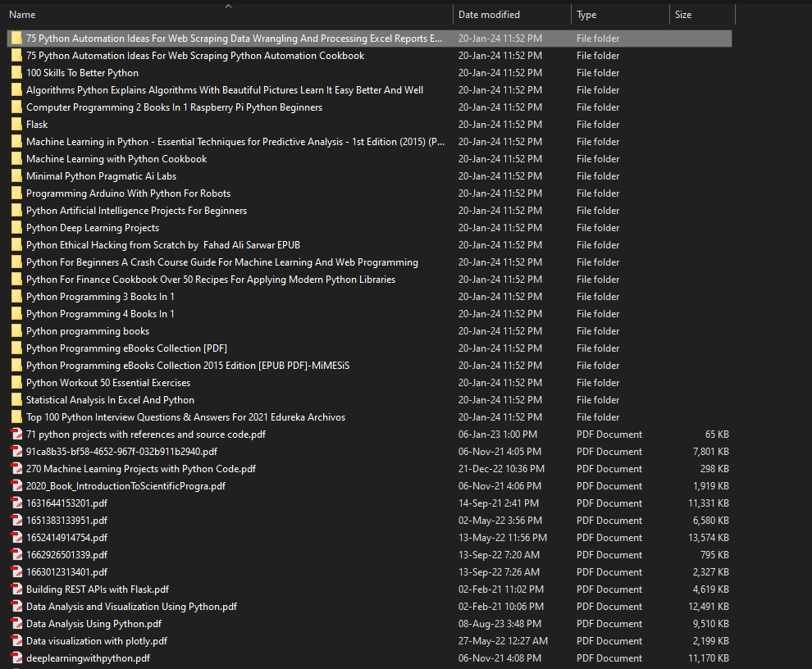
Task: Sort by Size column header
Action: coord(683,15)
